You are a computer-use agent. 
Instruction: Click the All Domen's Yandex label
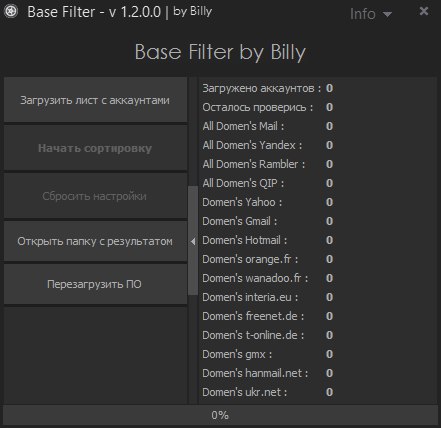[252, 145]
